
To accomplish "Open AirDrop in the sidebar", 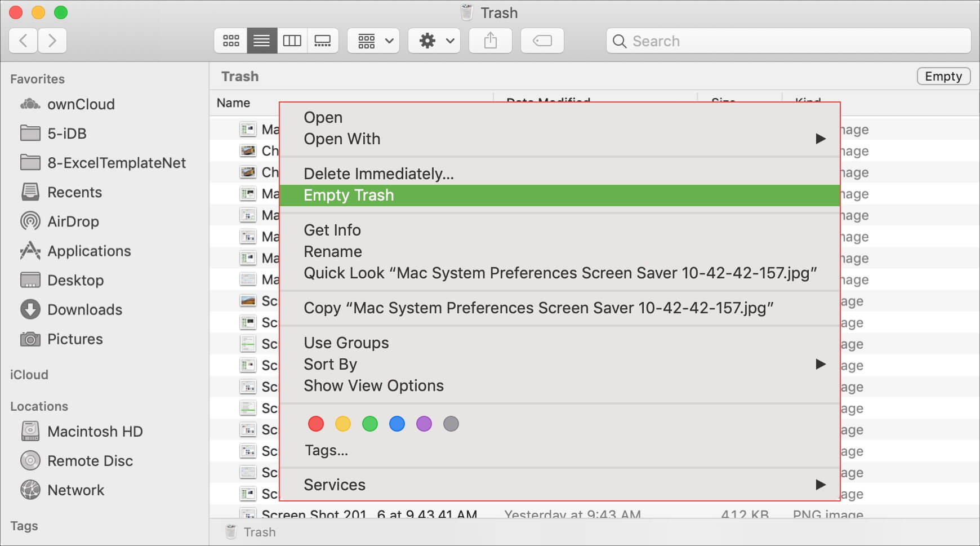I will (x=73, y=221).
